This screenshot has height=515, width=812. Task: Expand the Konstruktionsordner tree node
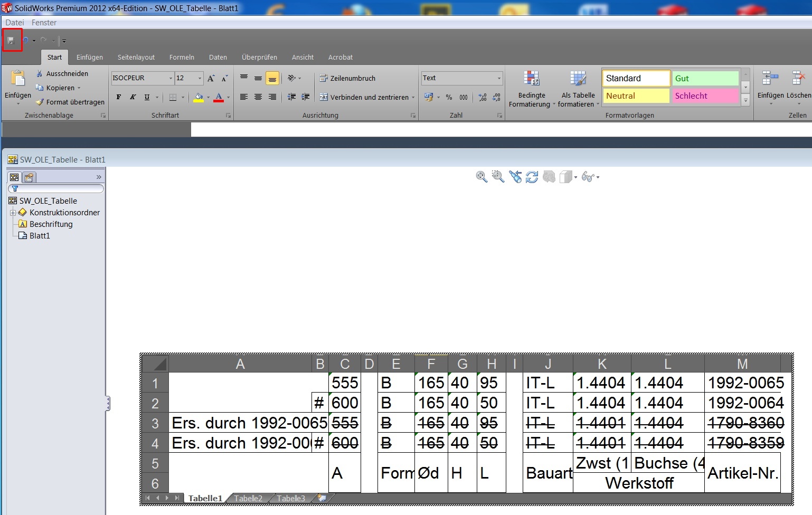12,212
